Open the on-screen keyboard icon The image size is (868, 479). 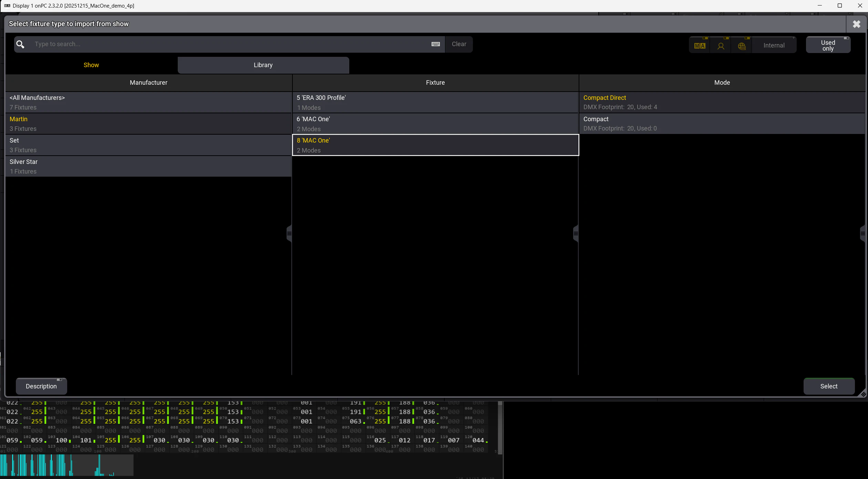(435, 44)
